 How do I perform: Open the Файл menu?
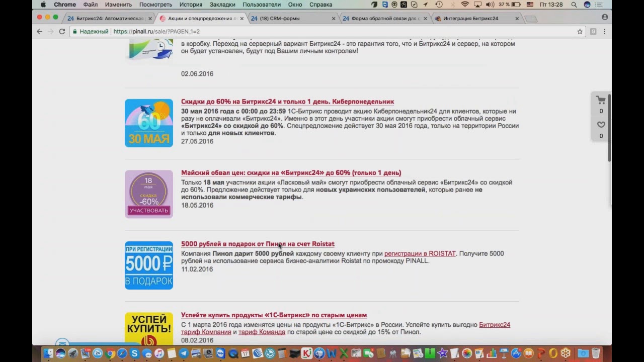pyautogui.click(x=91, y=5)
